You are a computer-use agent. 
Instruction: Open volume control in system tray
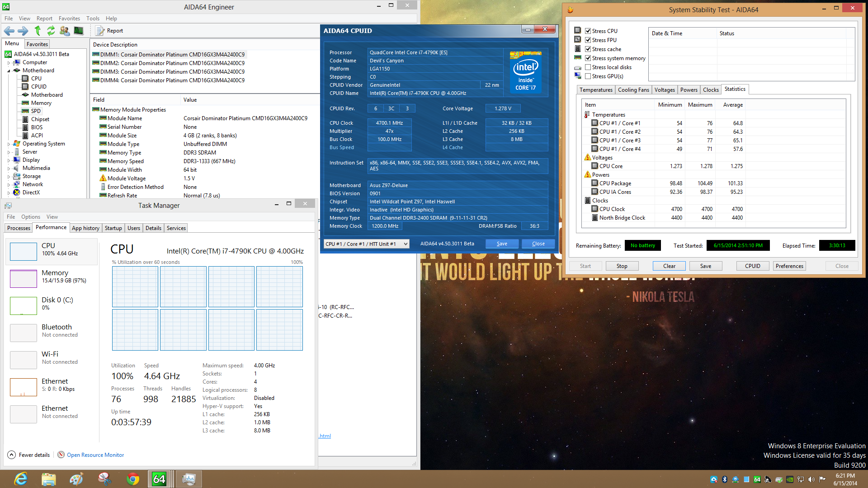(x=811, y=479)
